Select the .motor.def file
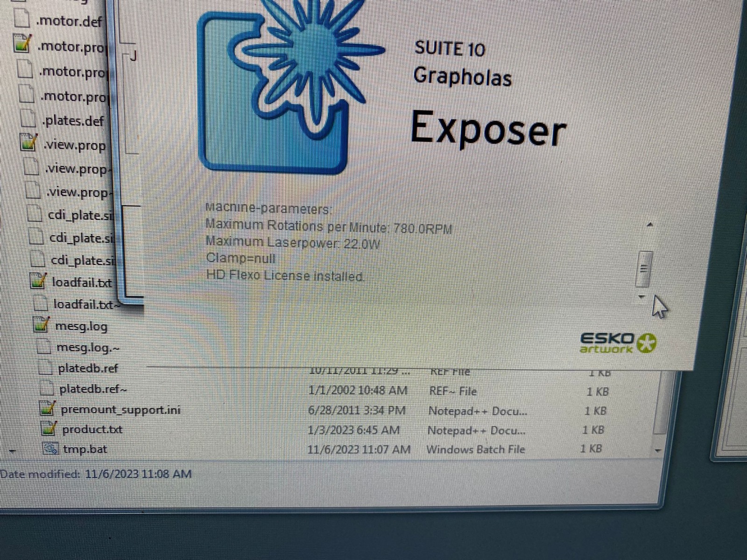This screenshot has height=560, width=747. 70,21
